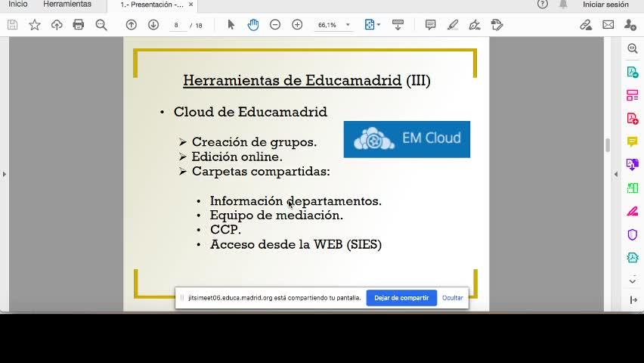Viewport: 644px width, 363px height.
Task: Open purple Combine files tool in sidebar
Action: point(633,164)
